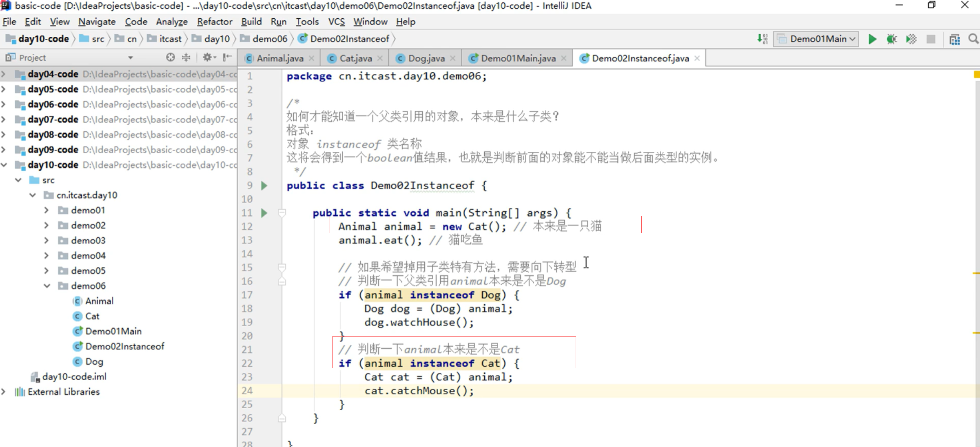Toggle fold marker at comment line 15
980x447 pixels.
coord(282,267)
